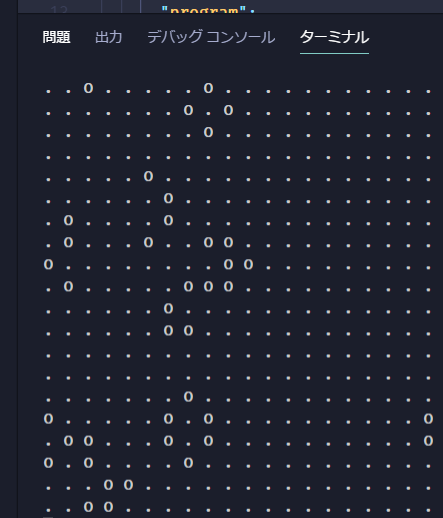
Task: Click the colon after "program" in the editor
Action: pyautogui.click(x=252, y=10)
